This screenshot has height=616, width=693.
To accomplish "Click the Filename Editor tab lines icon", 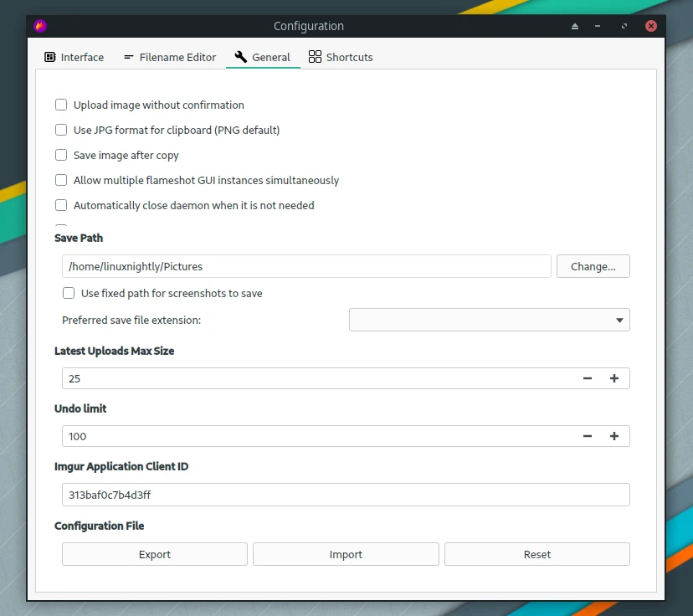I will (x=129, y=57).
